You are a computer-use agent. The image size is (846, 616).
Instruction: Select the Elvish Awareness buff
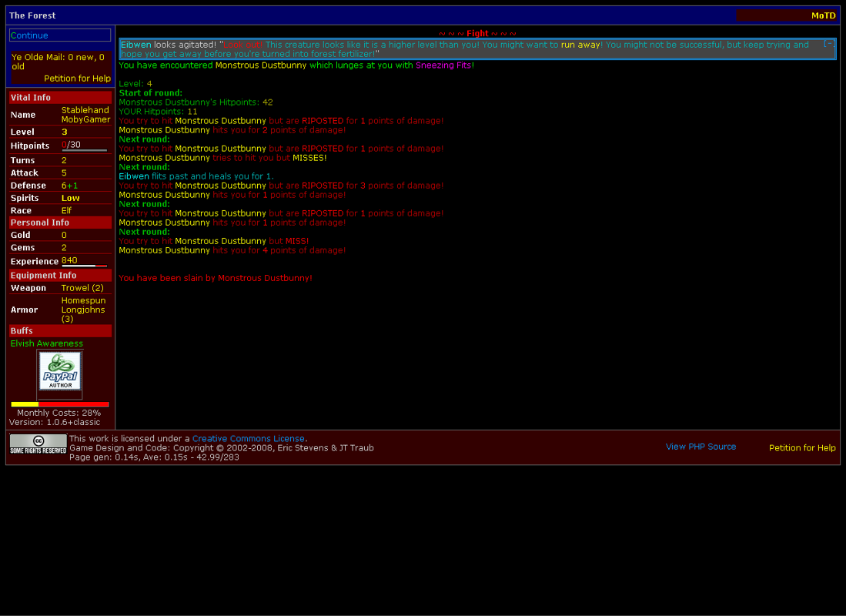47,343
